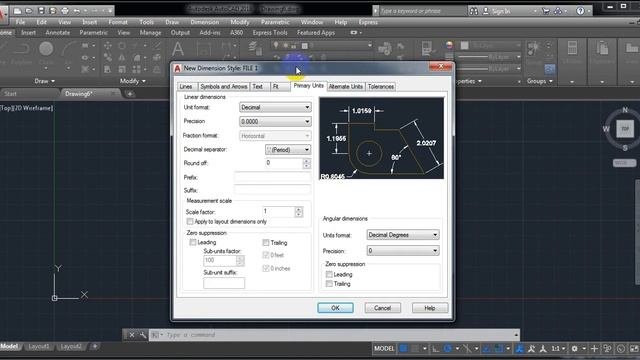This screenshot has height=360, width=640.
Task: Open the Dimension menu in menu bar
Action: (x=204, y=22)
